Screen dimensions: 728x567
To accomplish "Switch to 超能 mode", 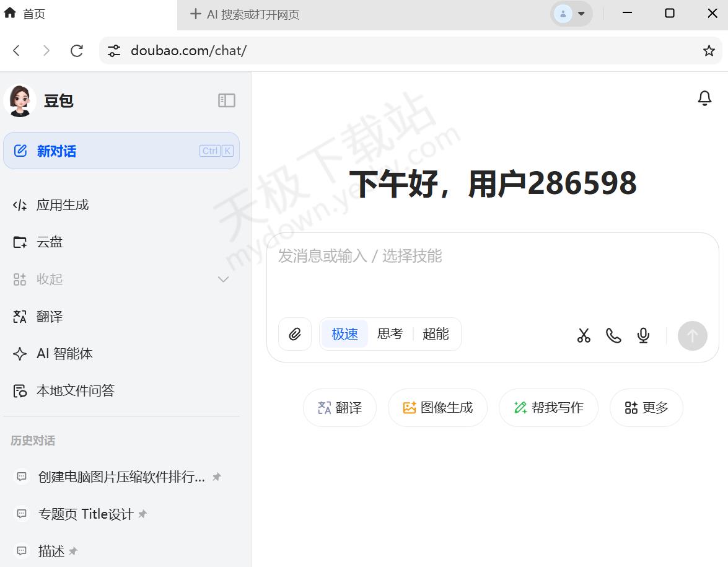I will [436, 334].
